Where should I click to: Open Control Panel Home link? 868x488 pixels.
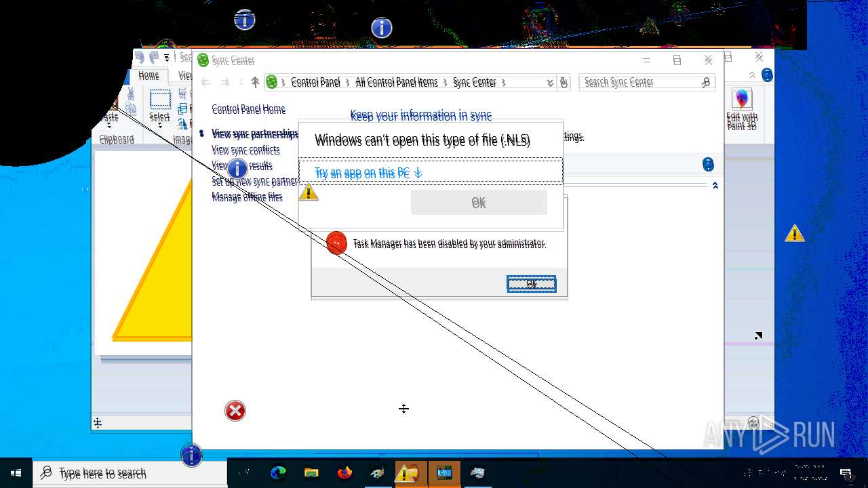248,109
